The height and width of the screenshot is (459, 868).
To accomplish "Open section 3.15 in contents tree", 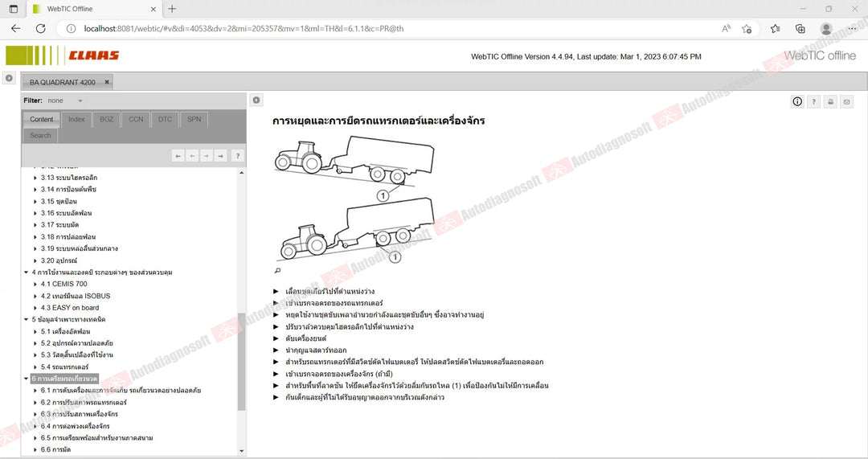I will coord(59,202).
